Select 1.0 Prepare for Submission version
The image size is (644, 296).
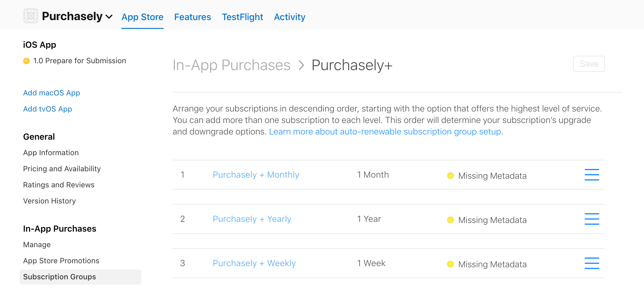pyautogui.click(x=80, y=61)
